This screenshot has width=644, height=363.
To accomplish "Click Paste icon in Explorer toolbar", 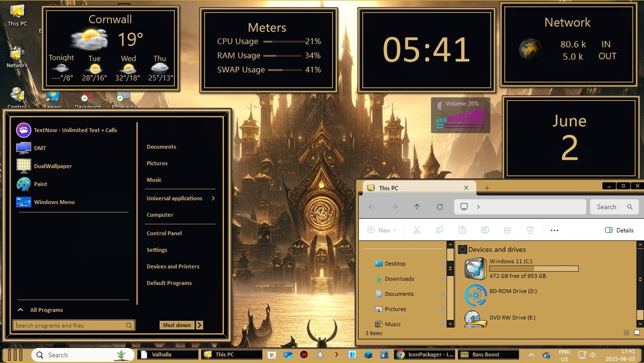I will click(462, 230).
